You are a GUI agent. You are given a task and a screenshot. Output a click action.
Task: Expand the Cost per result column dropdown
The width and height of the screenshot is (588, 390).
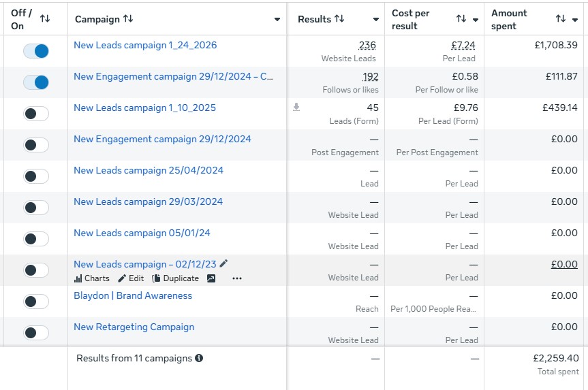(476, 20)
